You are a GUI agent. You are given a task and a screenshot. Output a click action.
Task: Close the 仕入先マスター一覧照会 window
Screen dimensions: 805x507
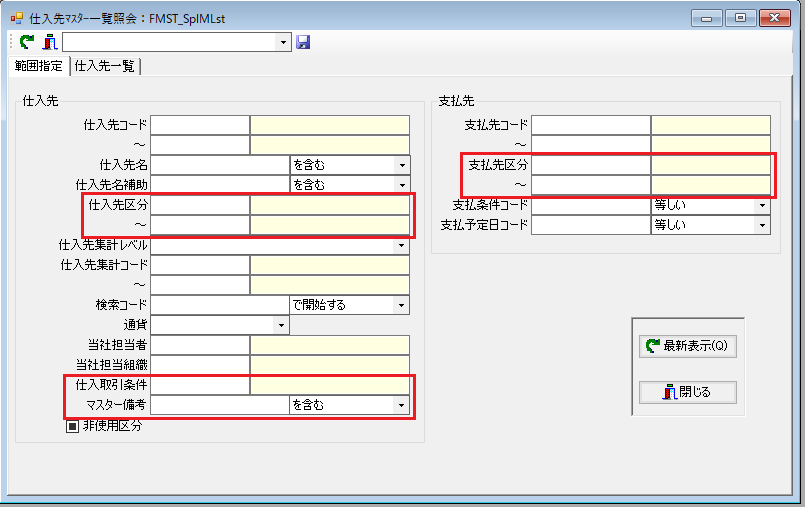point(774,18)
